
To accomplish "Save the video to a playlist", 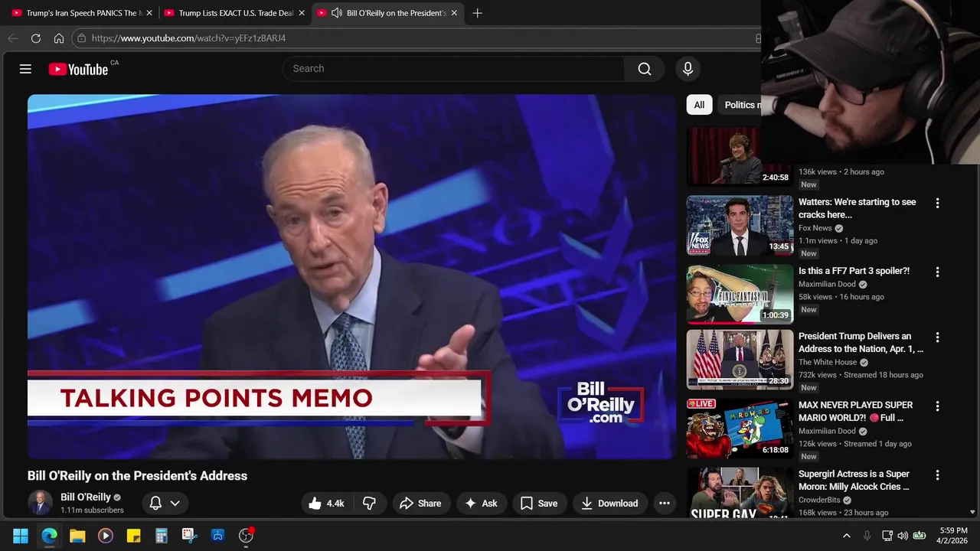I will 539,504.
